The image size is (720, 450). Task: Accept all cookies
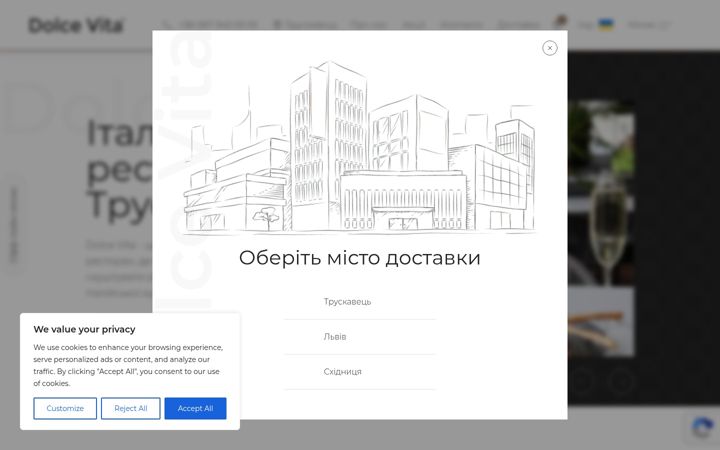195,408
